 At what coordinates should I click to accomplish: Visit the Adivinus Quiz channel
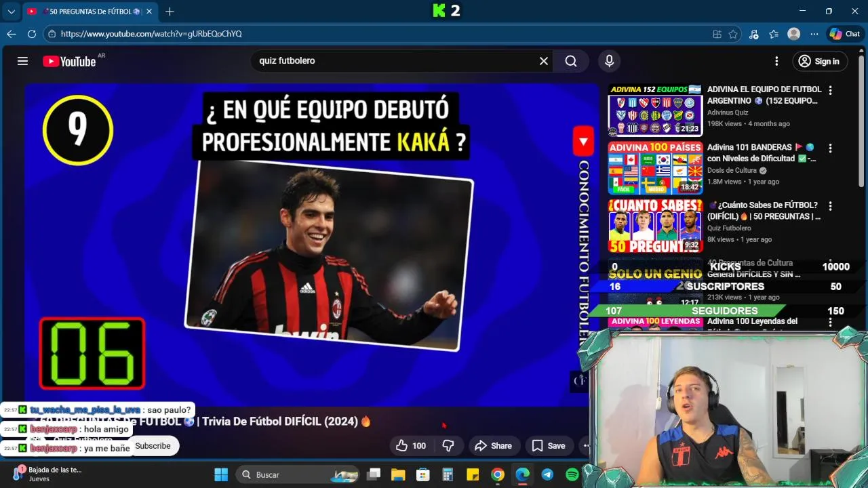click(729, 113)
